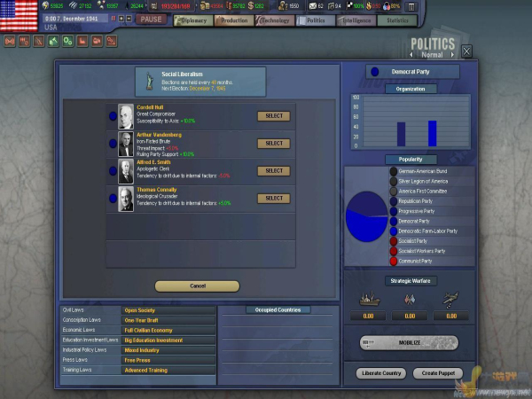Image resolution: width=532 pixels, height=399 pixels.
Task: Click the popularity pie chart
Action: (x=366, y=216)
